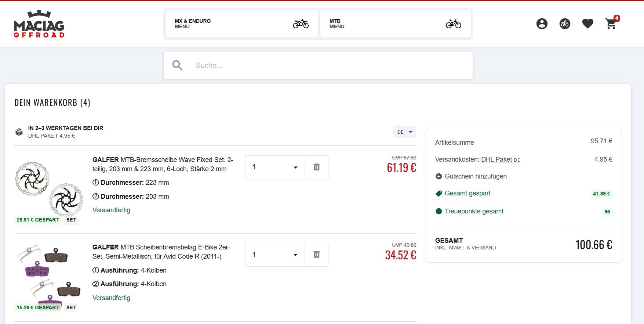Viewport: 644px width, 324px height.
Task: Open the Galfer brake pad set thumbnail
Action: 49,276
